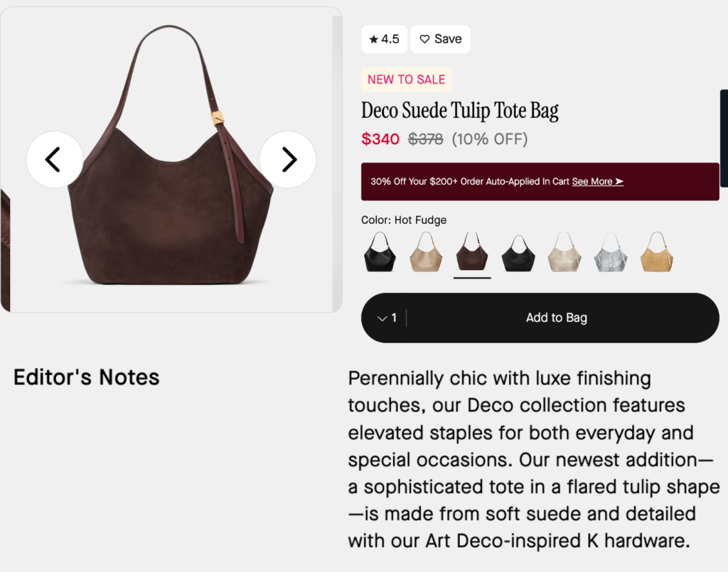Select the tan straw bag swatch
The height and width of the screenshot is (572, 728).
click(656, 252)
